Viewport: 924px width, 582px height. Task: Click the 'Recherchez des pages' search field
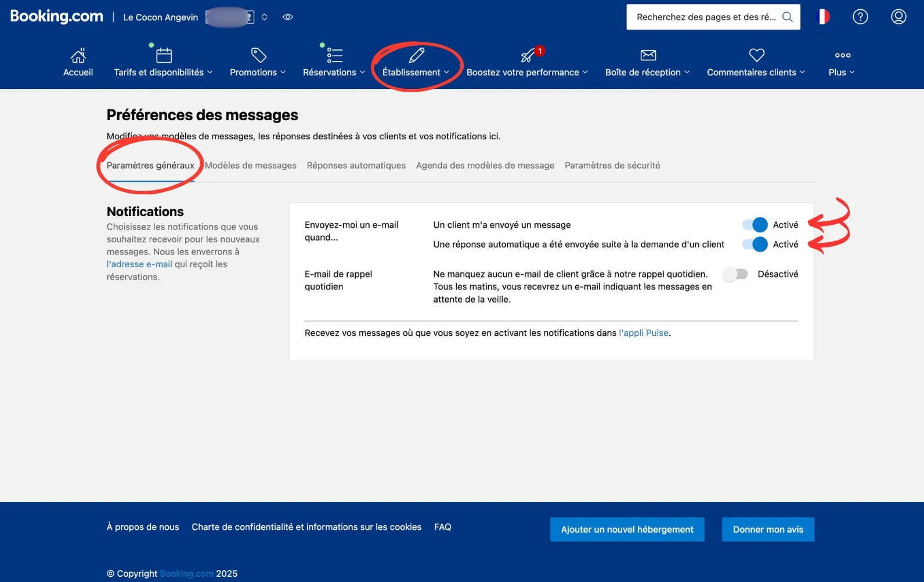[x=713, y=17]
